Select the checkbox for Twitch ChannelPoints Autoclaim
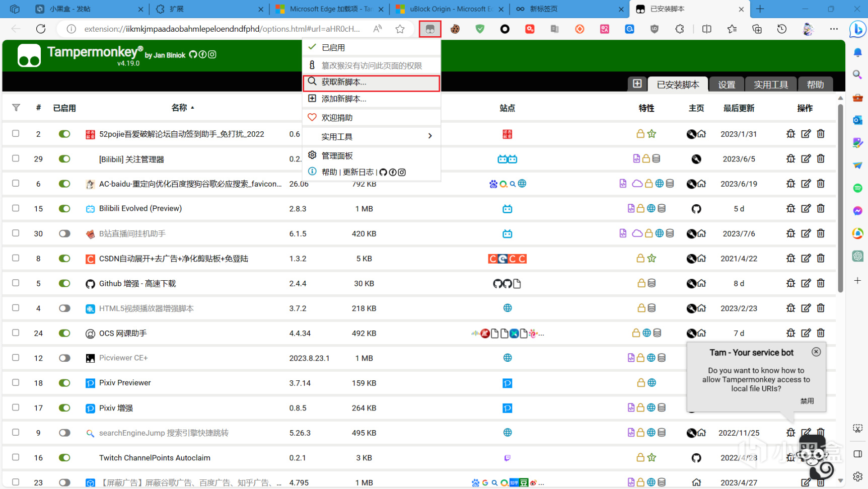This screenshot has width=868, height=489. (16, 457)
